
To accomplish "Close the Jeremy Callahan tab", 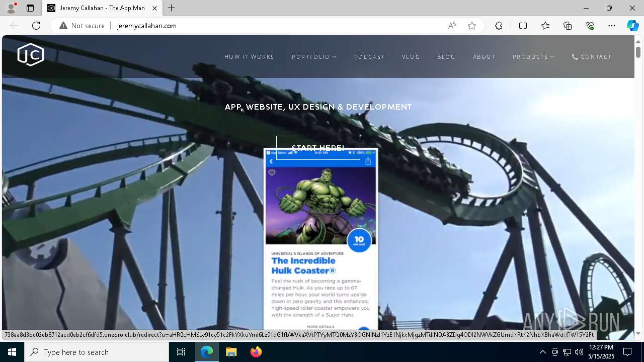I will [x=155, y=8].
